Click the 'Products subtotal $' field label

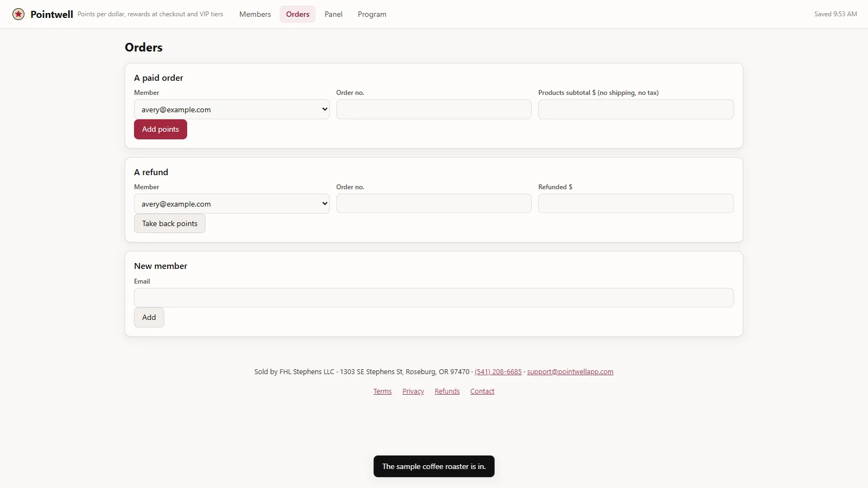[x=598, y=92]
